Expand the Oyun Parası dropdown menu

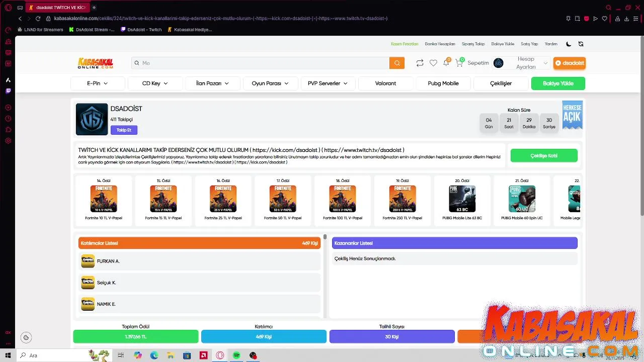270,83
